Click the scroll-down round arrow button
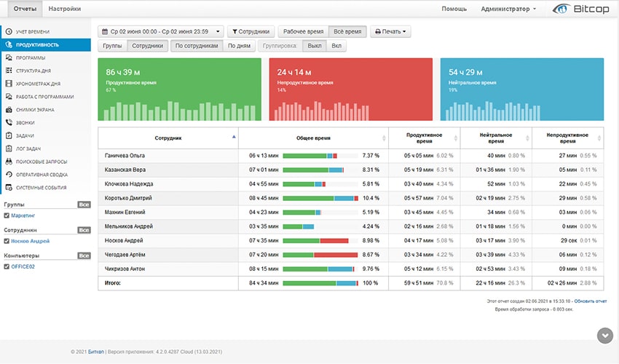Viewport: 619px width, 364px height. [604, 335]
